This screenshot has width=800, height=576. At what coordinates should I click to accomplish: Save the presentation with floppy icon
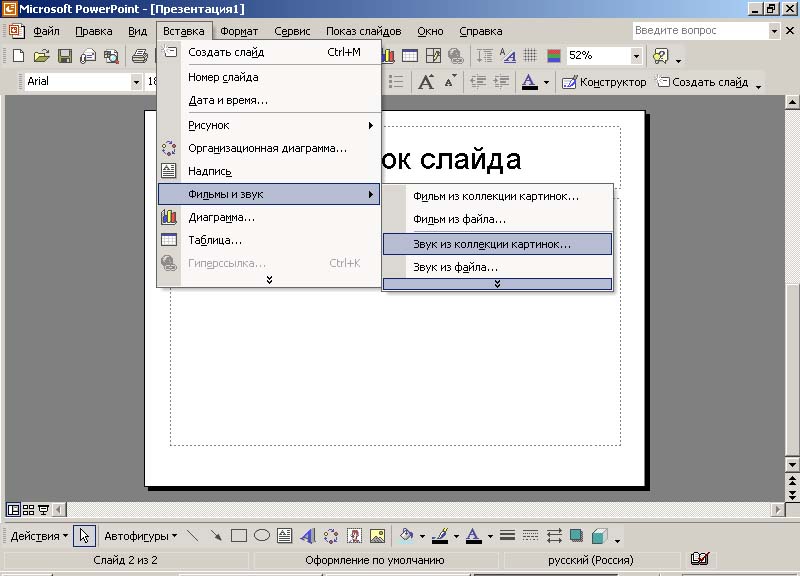point(65,56)
